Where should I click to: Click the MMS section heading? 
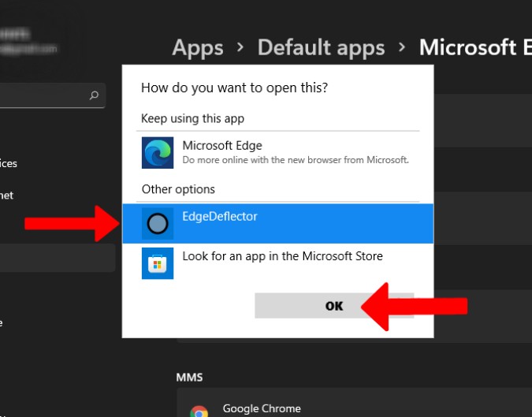click(189, 378)
